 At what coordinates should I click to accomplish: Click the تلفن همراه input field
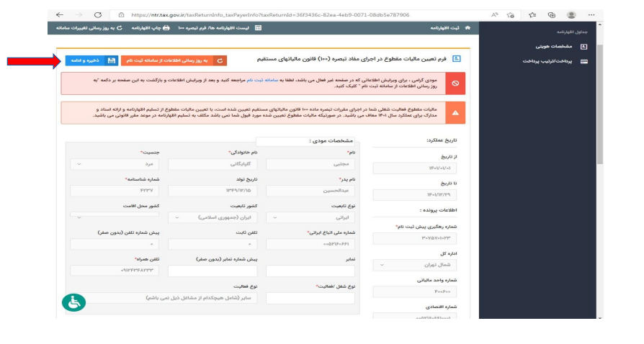[115, 271]
